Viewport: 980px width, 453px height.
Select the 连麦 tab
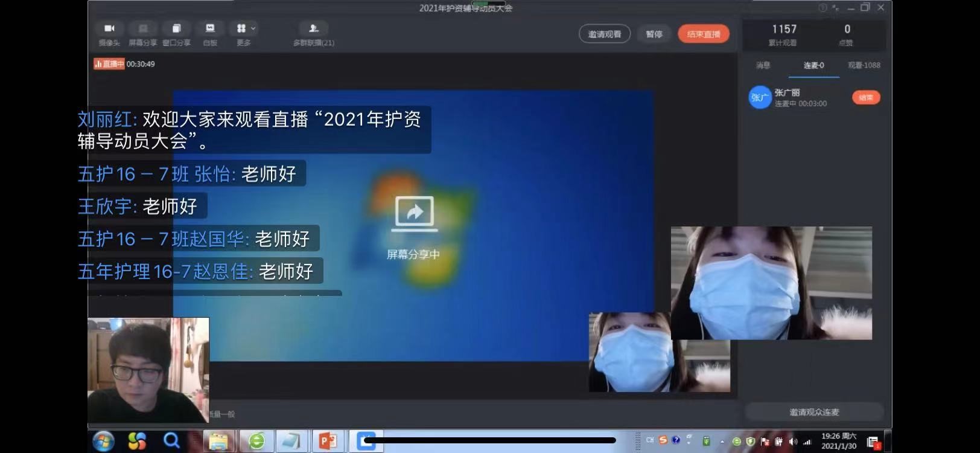pyautogui.click(x=813, y=65)
